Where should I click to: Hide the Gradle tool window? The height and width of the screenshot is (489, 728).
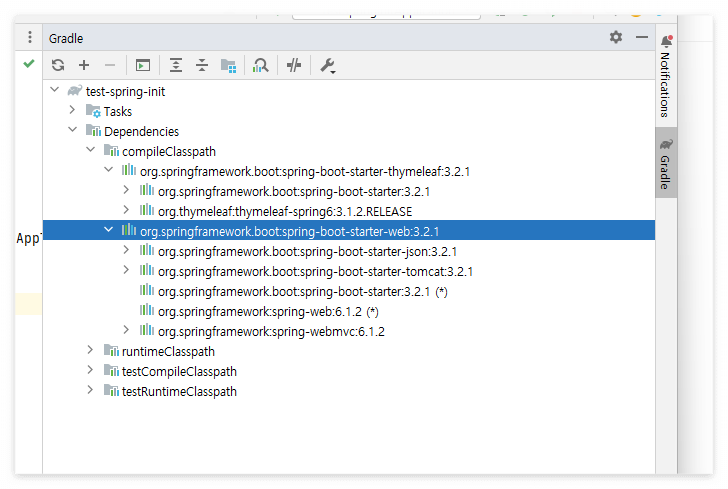pos(642,37)
